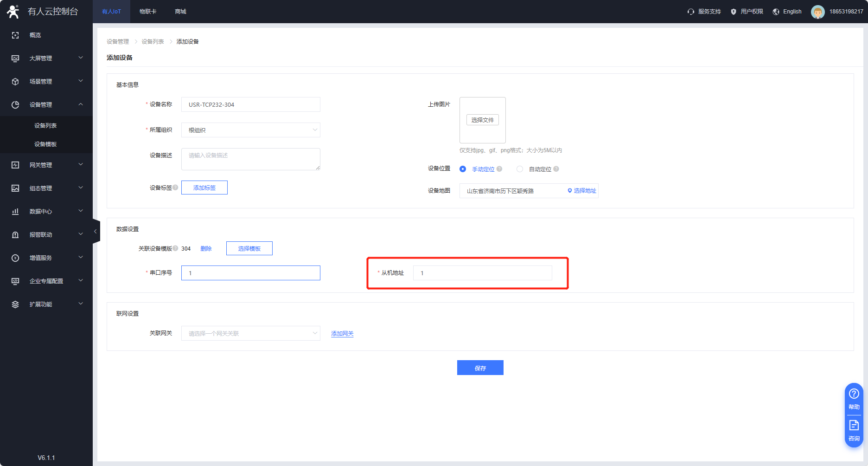Click the 从机地址 input field
Viewport: 868px width, 466px height.
[x=482, y=273]
